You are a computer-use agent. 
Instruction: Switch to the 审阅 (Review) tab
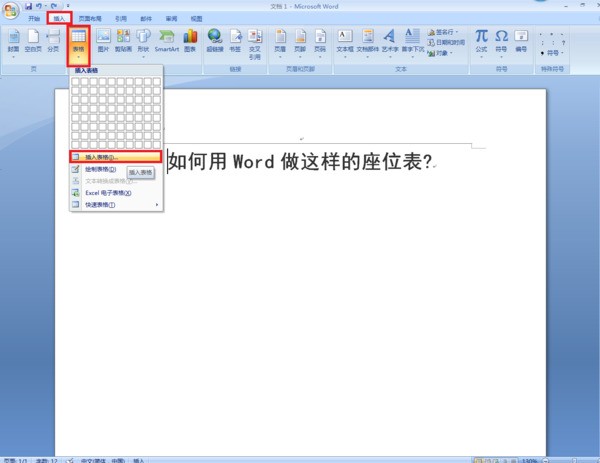(x=171, y=18)
